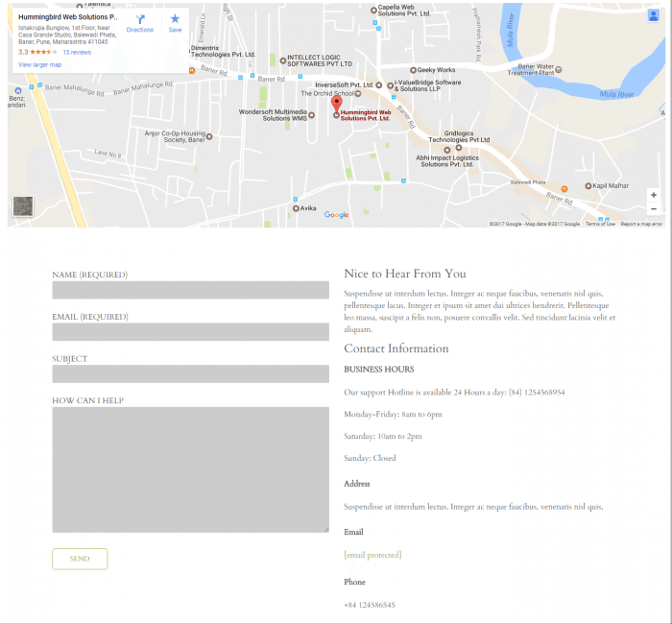
Task: Click the SEND button
Action: click(80, 559)
